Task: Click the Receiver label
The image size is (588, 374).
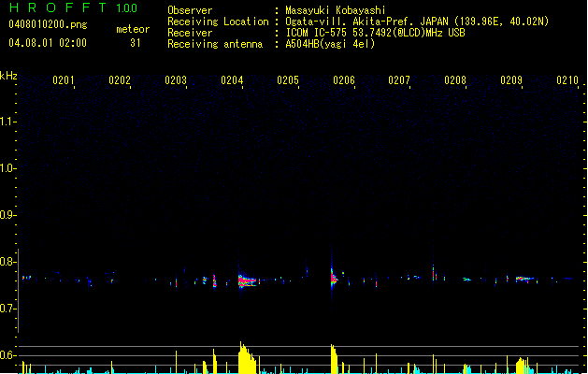Action: (190, 33)
